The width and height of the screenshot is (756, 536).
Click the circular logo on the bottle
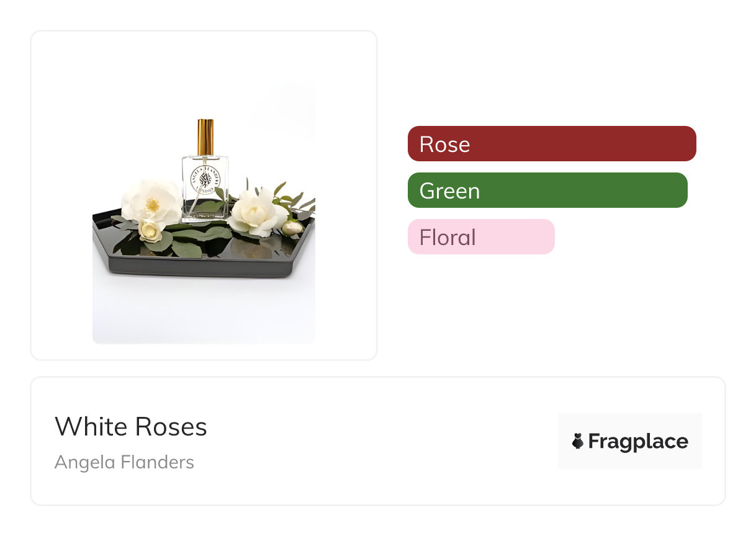205,181
